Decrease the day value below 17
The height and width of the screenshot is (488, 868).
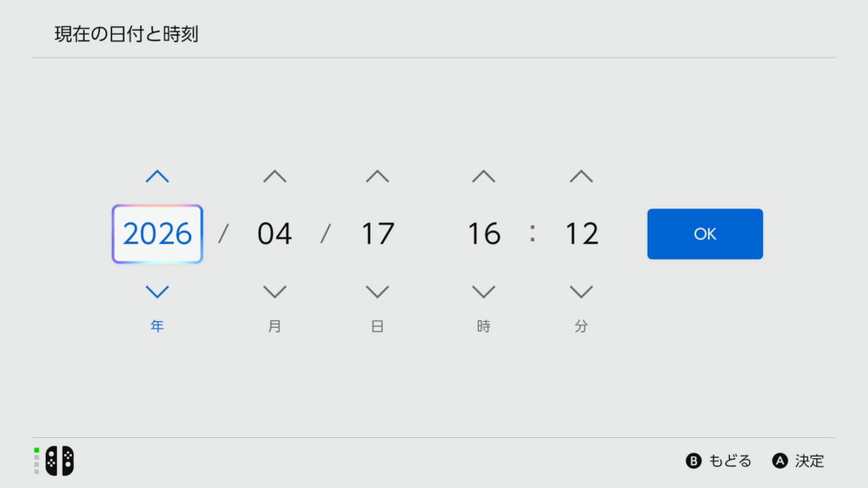(377, 291)
